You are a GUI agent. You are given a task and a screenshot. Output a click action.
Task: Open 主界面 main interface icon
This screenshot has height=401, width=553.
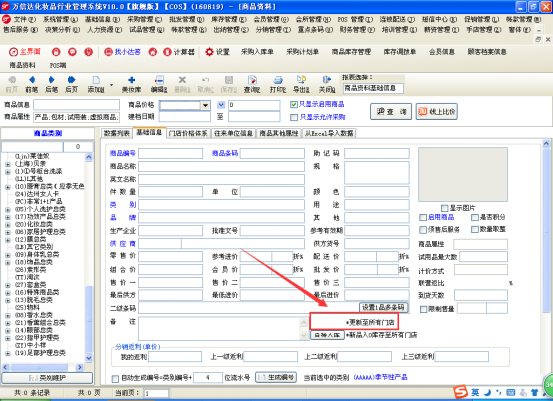point(13,52)
